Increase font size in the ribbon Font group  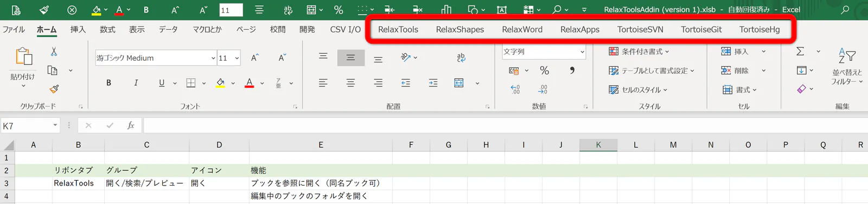point(254,58)
